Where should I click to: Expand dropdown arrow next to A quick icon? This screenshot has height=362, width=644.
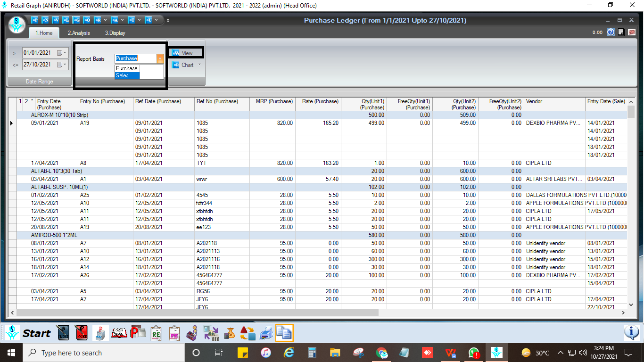tap(123, 20)
